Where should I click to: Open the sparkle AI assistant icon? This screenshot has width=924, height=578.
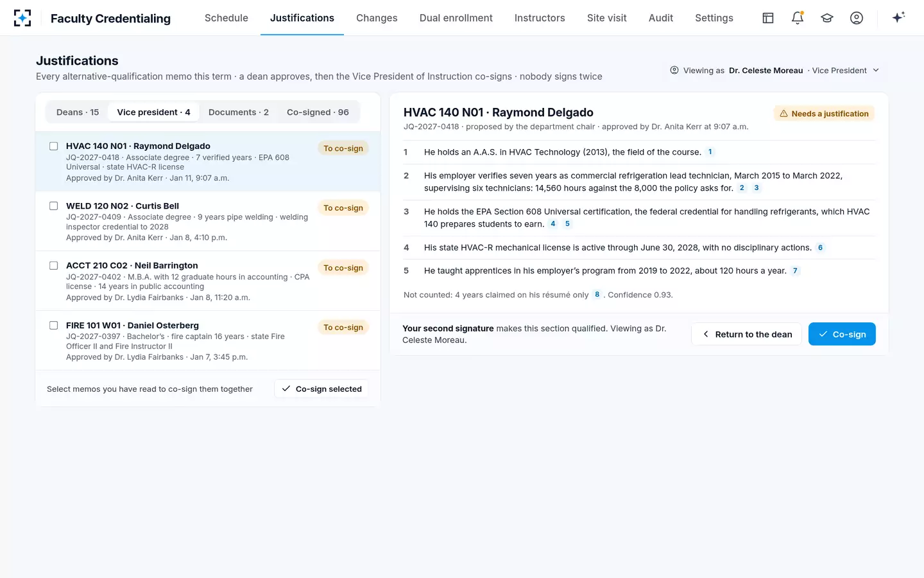(x=898, y=17)
